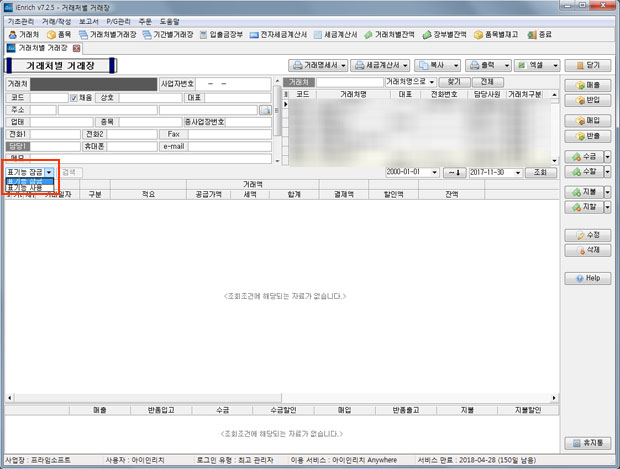Click the 조회 search button
The height and width of the screenshot is (469, 620).
click(541, 172)
